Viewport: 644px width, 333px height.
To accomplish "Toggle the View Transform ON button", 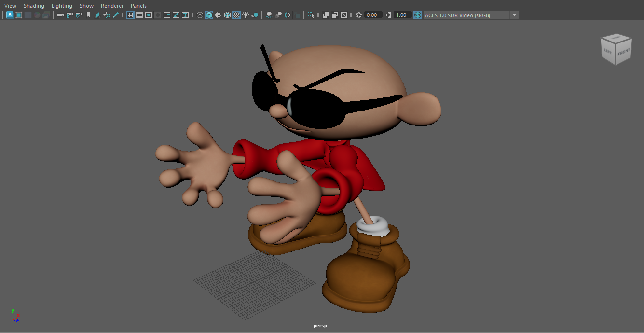I will click(x=418, y=15).
